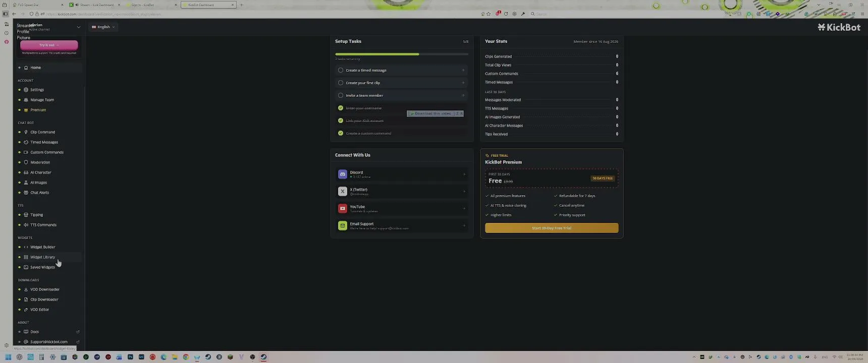Click the Email Support icon
The image size is (868, 363).
343,225
